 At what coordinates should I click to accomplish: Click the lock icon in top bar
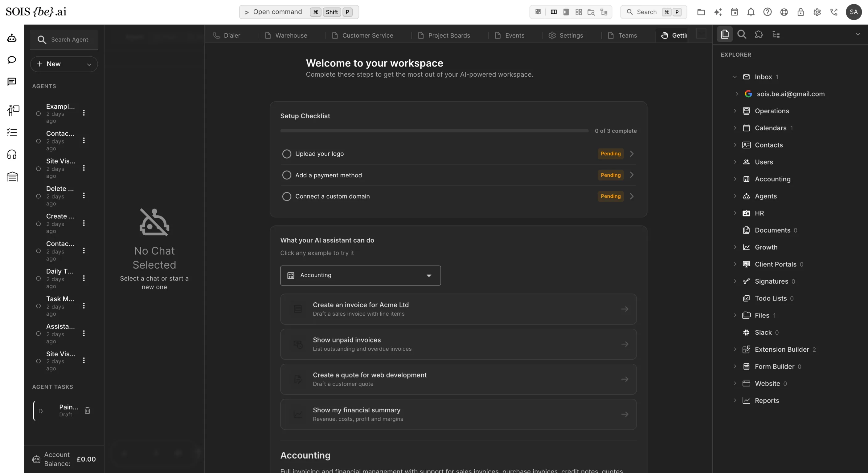pos(800,12)
